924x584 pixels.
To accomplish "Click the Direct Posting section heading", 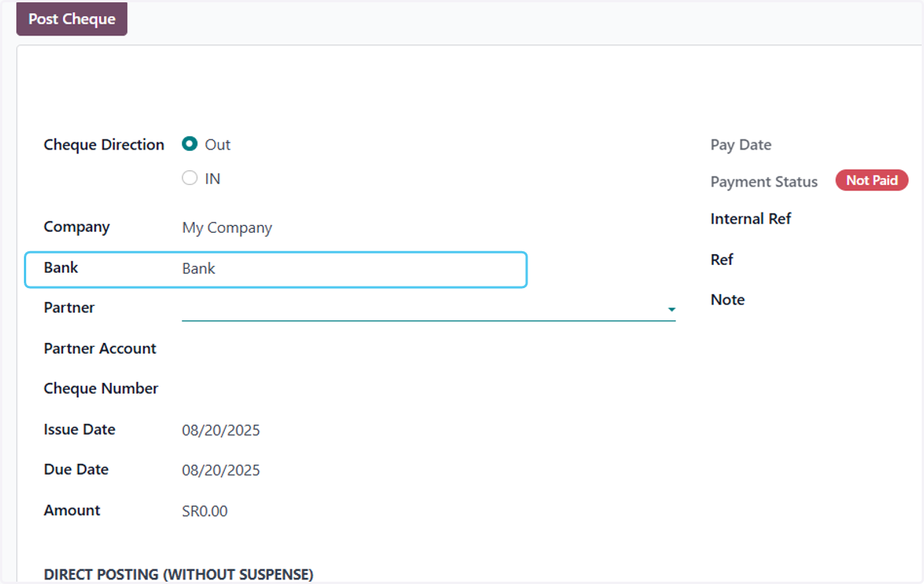I will coord(179,575).
